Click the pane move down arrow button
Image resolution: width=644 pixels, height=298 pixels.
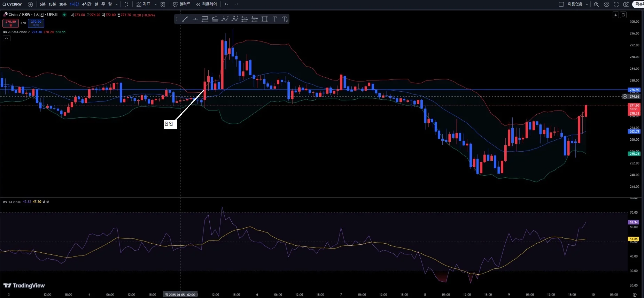coord(616,15)
